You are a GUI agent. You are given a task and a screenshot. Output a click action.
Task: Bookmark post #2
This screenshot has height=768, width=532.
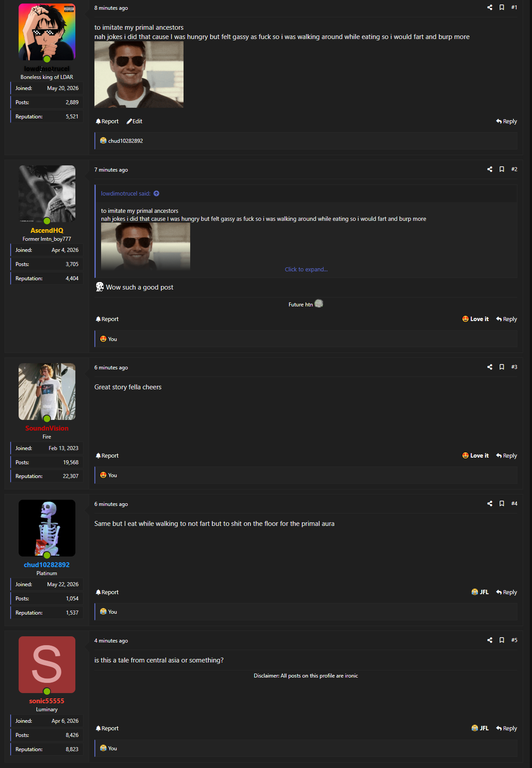502,169
